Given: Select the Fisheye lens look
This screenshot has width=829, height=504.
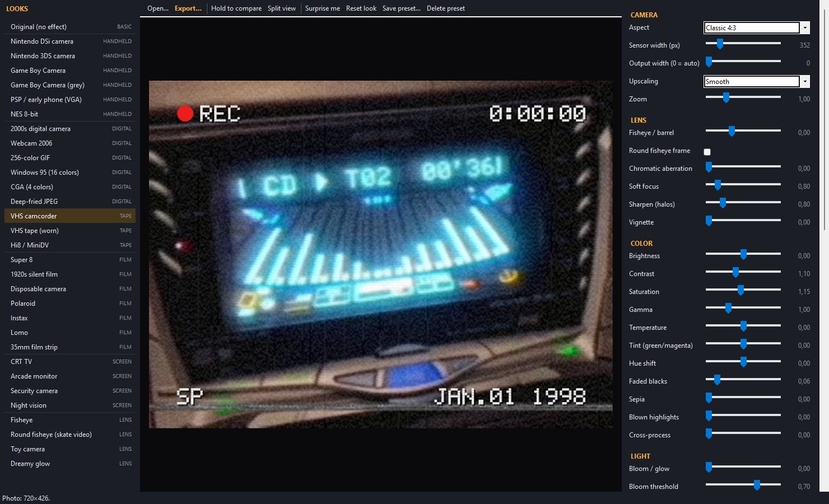Looking at the screenshot, I should pos(70,420).
